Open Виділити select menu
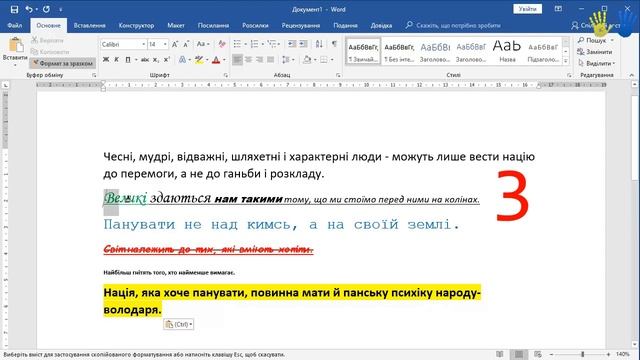The width and height of the screenshot is (640, 360). [x=596, y=63]
